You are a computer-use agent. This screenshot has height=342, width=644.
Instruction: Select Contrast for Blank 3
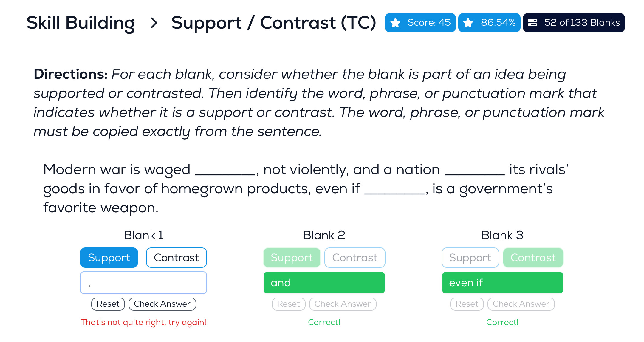pos(533,258)
